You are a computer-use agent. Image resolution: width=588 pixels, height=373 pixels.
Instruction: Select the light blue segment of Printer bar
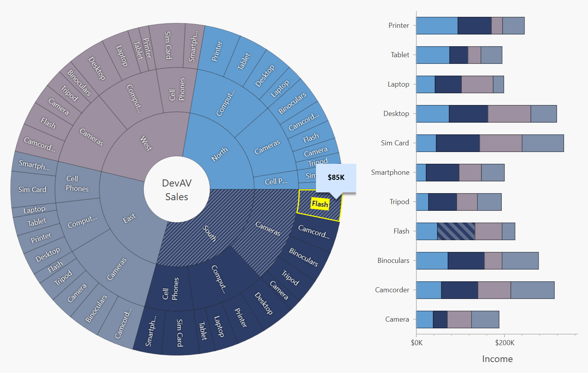pos(437,25)
